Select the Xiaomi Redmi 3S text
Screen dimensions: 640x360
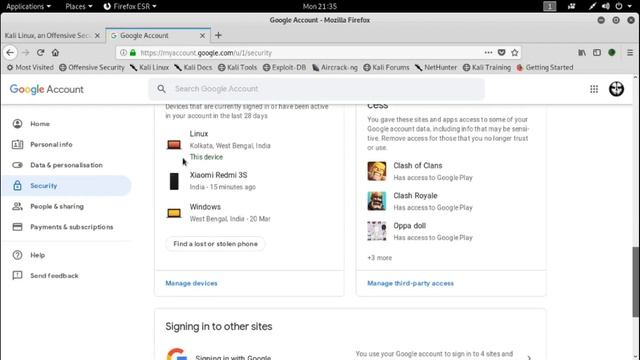(218, 175)
